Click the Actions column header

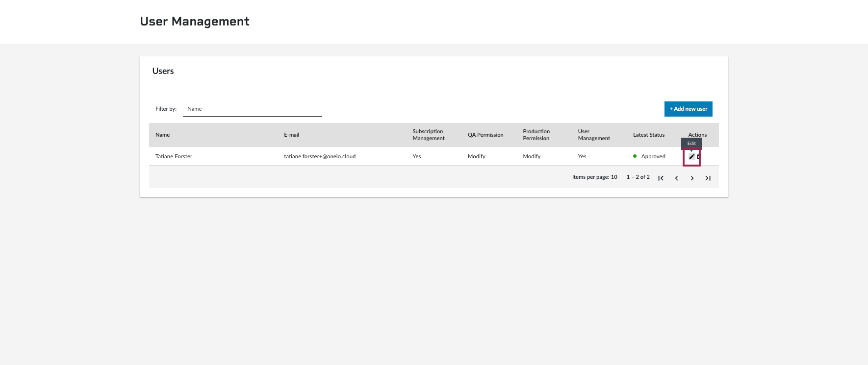click(x=697, y=135)
